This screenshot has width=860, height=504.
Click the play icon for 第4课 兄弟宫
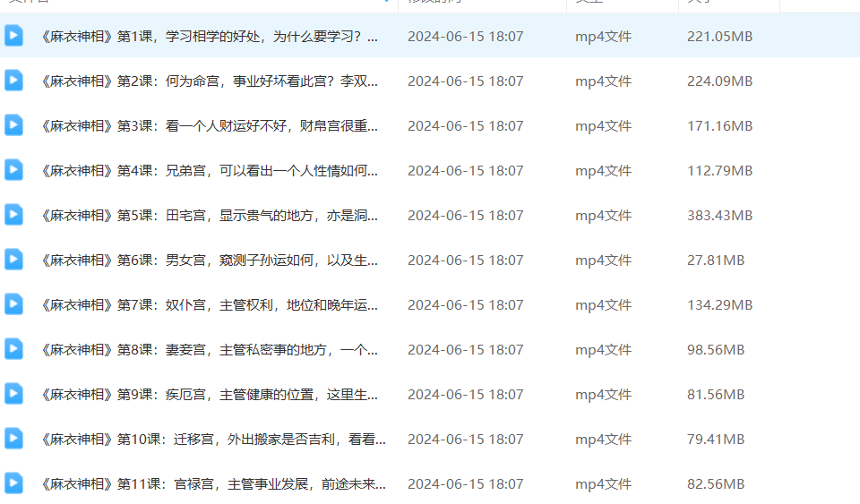pos(13,170)
